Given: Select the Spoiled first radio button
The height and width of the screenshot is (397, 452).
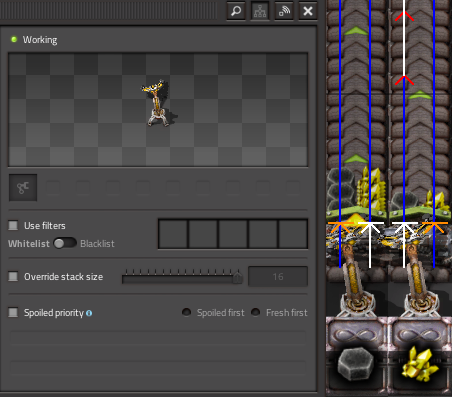Looking at the screenshot, I should (x=186, y=312).
